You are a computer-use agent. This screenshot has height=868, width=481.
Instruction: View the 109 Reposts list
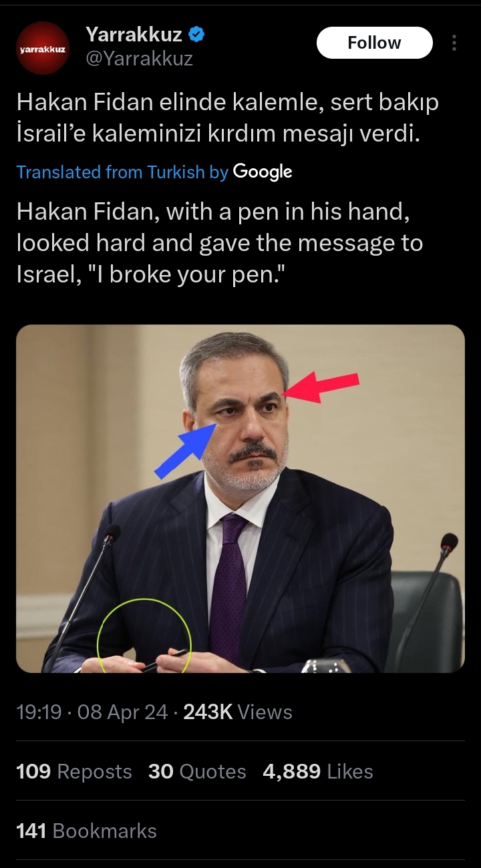(73, 772)
